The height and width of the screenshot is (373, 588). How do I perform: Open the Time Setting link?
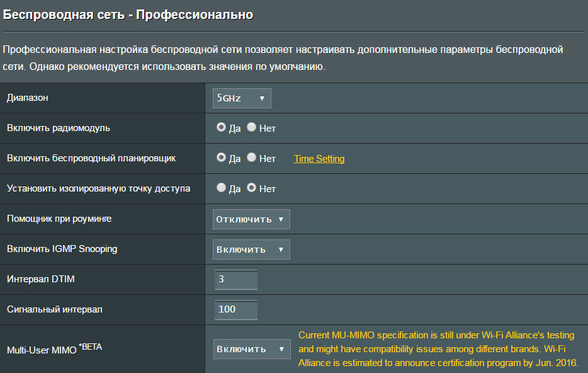coord(319,159)
